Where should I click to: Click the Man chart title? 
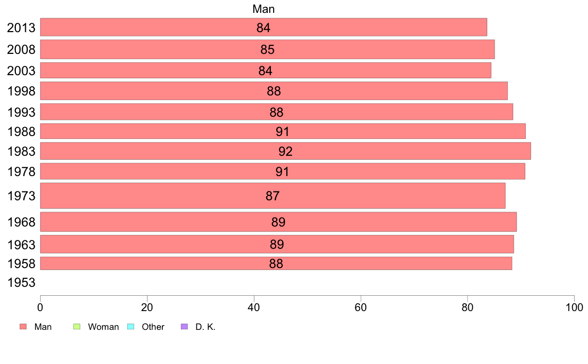pyautogui.click(x=264, y=9)
